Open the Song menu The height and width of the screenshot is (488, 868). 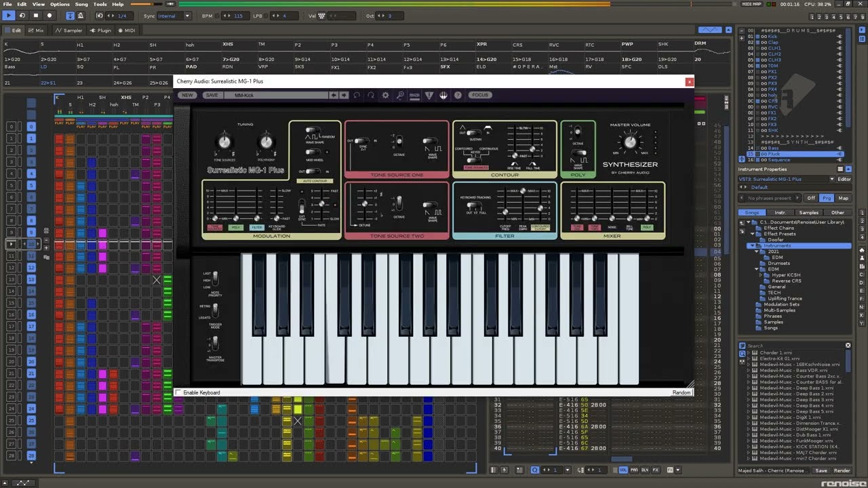(x=81, y=4)
